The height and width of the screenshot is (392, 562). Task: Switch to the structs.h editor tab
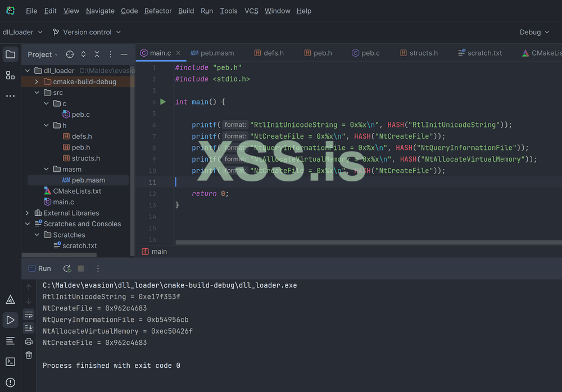pyautogui.click(x=419, y=53)
